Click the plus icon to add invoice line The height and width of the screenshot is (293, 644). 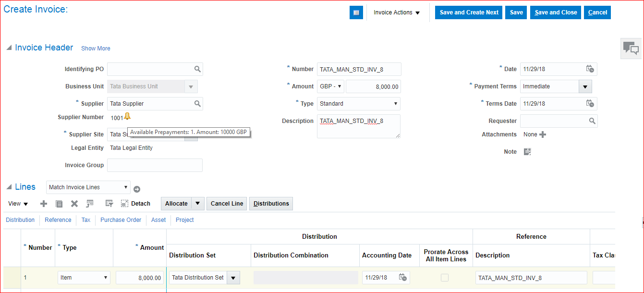tap(44, 204)
